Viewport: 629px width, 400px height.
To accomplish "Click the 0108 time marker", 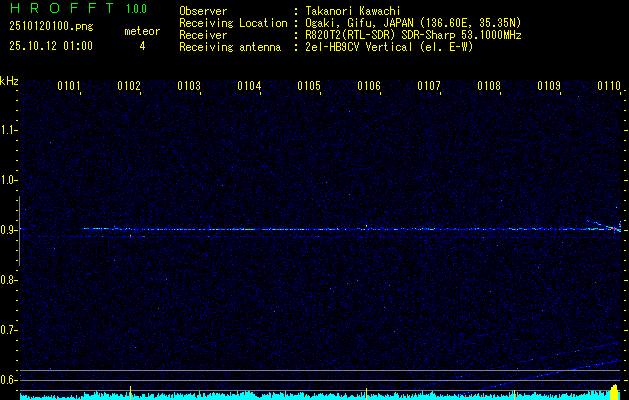I will pyautogui.click(x=489, y=86).
